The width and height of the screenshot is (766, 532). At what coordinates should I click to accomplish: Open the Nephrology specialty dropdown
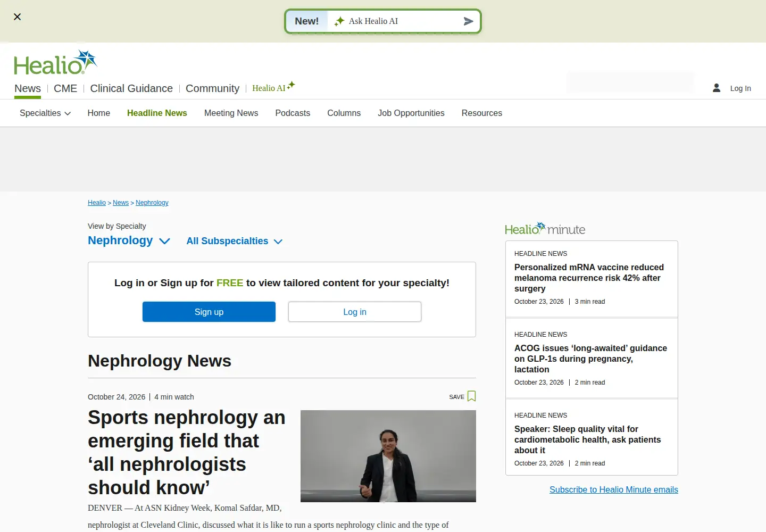129,240
